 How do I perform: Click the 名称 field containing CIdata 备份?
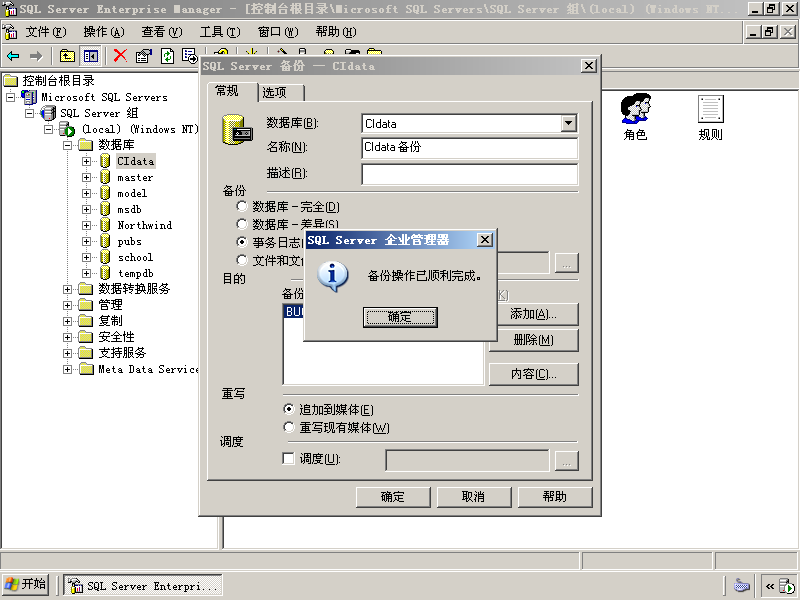click(x=469, y=147)
